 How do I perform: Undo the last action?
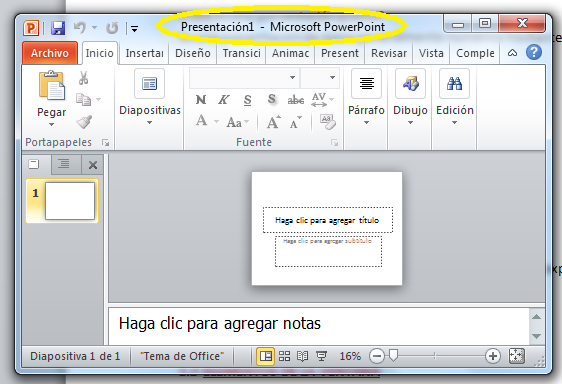click(80, 28)
